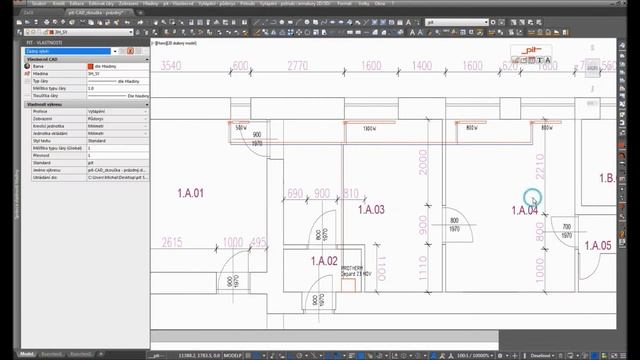Click the Print icon in toolbar
Image resolution: width=640 pixels, height=360 pixels.
47,22
